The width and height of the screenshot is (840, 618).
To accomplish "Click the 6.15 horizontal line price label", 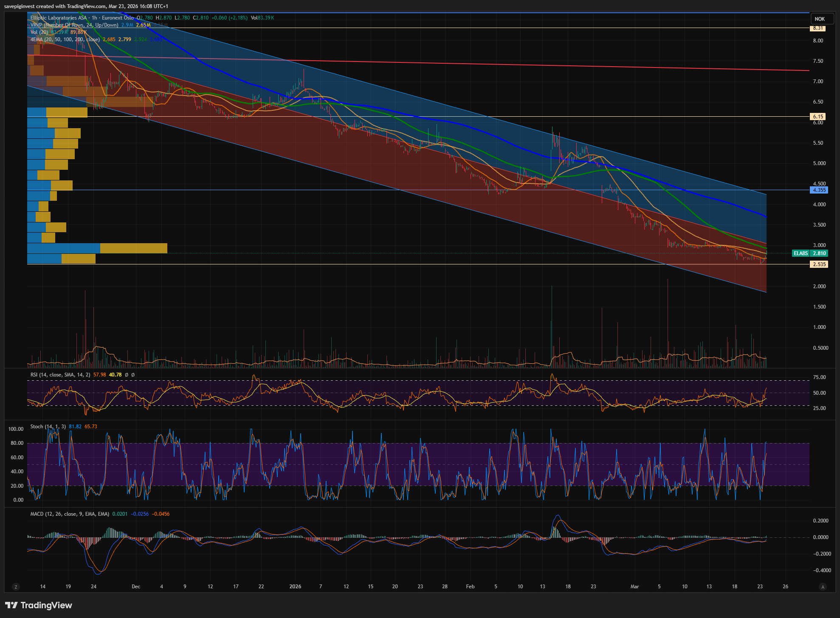I will coord(818,117).
